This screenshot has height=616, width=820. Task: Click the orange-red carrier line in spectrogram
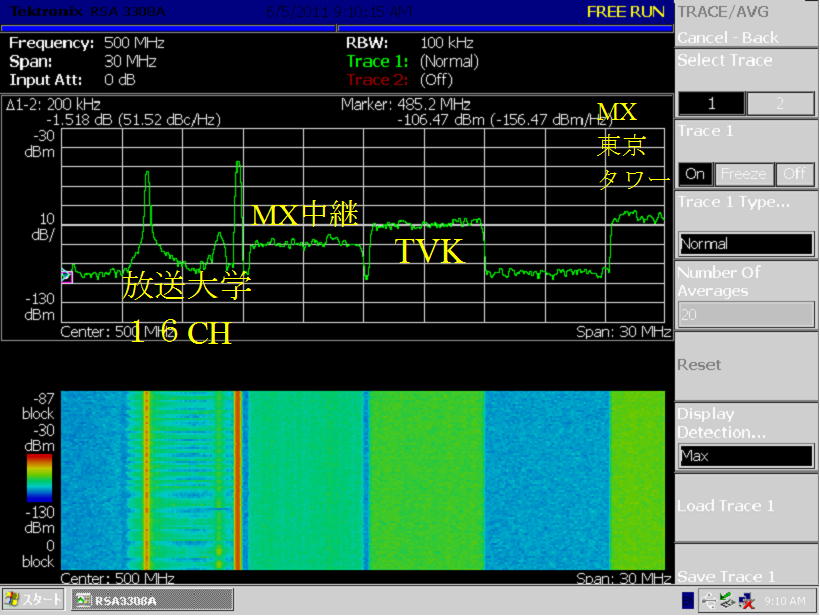(x=237, y=480)
